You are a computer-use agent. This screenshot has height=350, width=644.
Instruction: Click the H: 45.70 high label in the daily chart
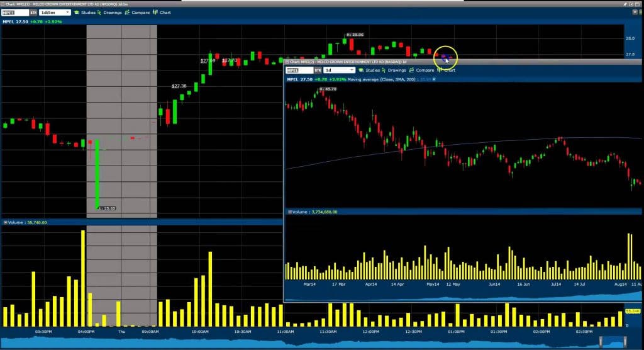point(328,89)
